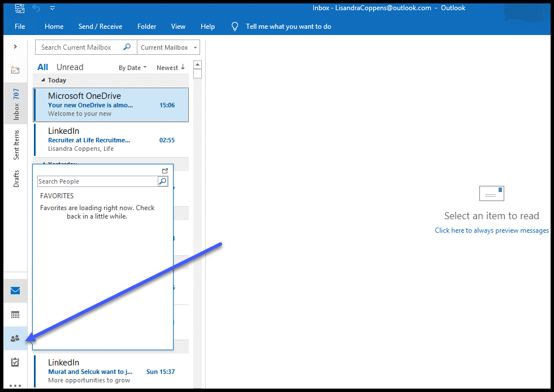This screenshot has width=554, height=392.
Task: Click the Send/Receive All Folders quick access icon
Action: click(x=19, y=8)
